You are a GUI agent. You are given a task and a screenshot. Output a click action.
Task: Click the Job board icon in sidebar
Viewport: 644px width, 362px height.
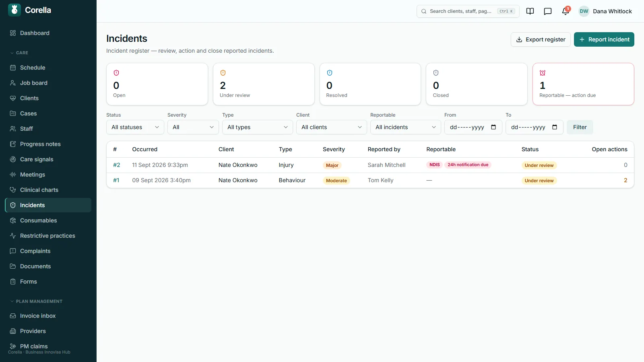pyautogui.click(x=13, y=83)
